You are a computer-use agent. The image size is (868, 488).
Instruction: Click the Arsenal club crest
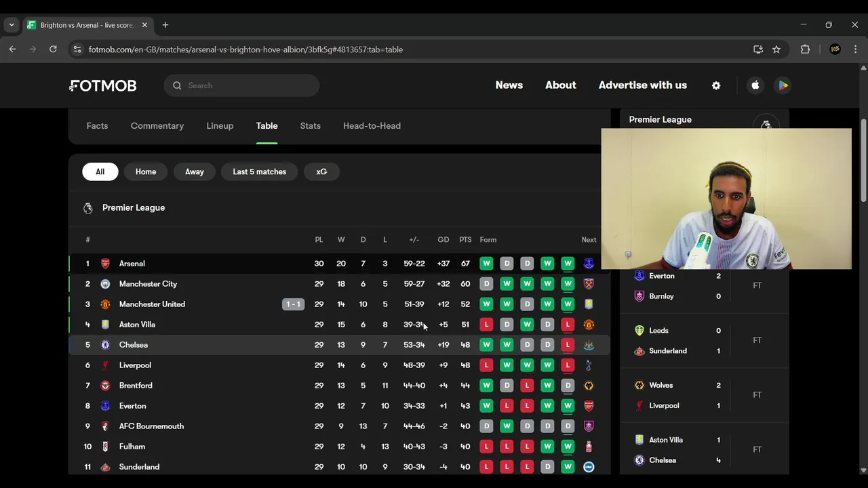coord(105,264)
